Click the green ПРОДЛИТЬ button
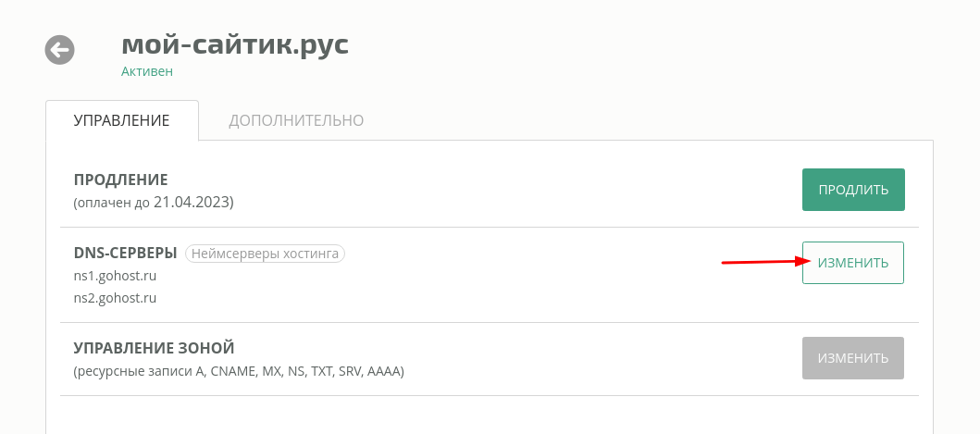The height and width of the screenshot is (434, 980). [853, 190]
